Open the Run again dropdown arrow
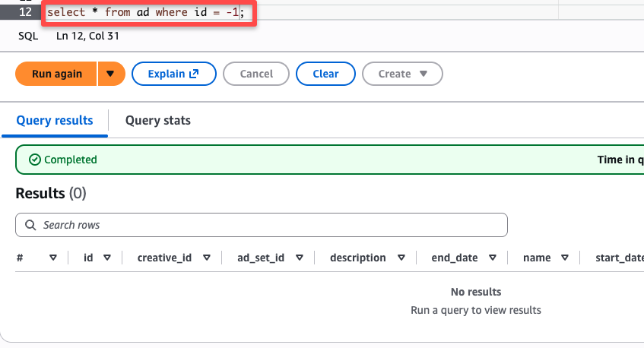 110,74
